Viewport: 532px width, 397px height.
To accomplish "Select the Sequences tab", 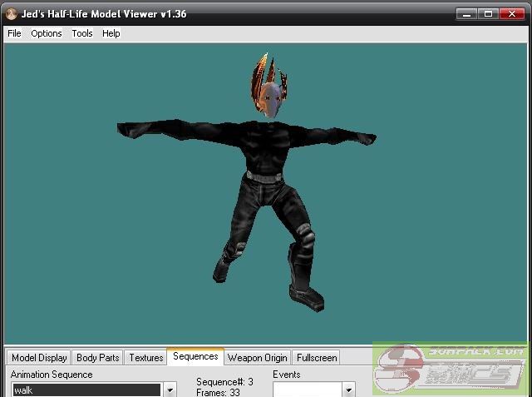I will (x=195, y=357).
